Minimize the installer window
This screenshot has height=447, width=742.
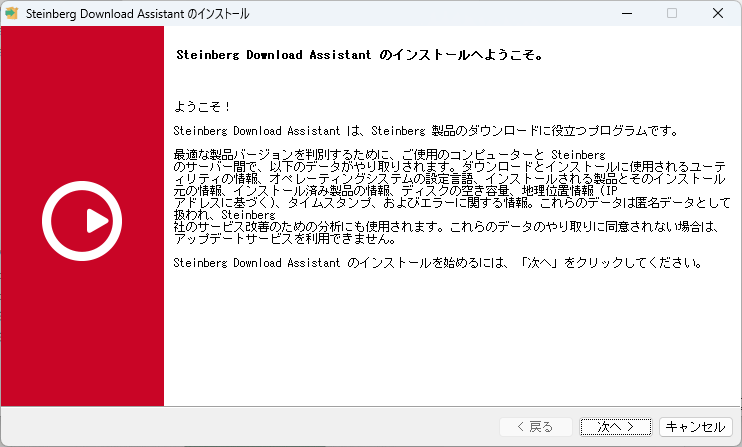pyautogui.click(x=627, y=13)
